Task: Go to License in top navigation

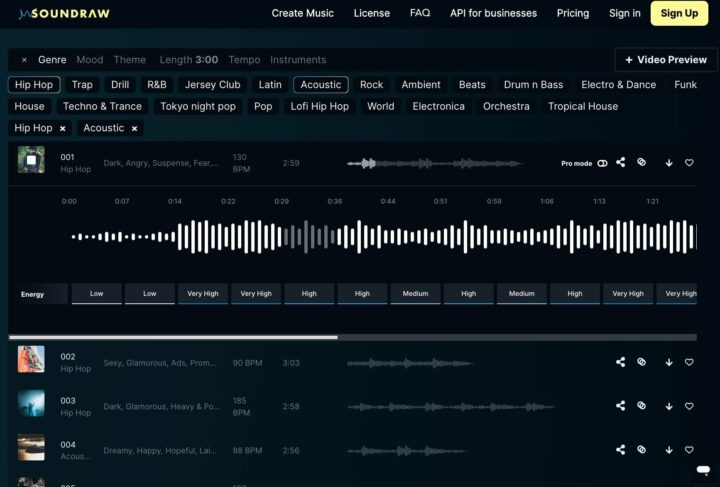Action: coord(372,13)
